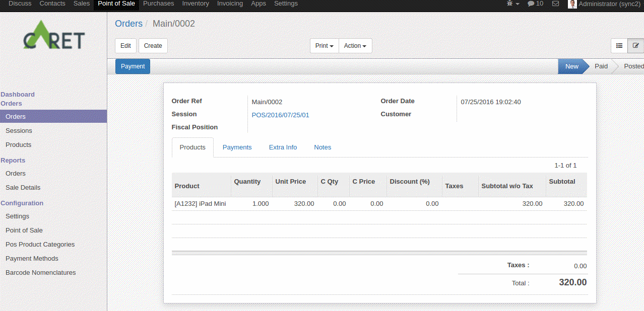Click the Payment button

tap(132, 66)
